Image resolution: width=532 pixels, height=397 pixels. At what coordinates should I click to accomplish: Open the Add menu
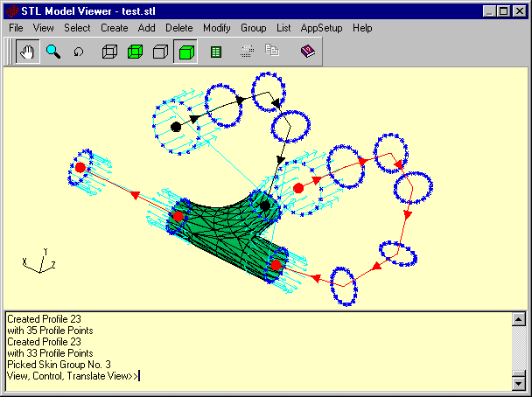[147, 28]
